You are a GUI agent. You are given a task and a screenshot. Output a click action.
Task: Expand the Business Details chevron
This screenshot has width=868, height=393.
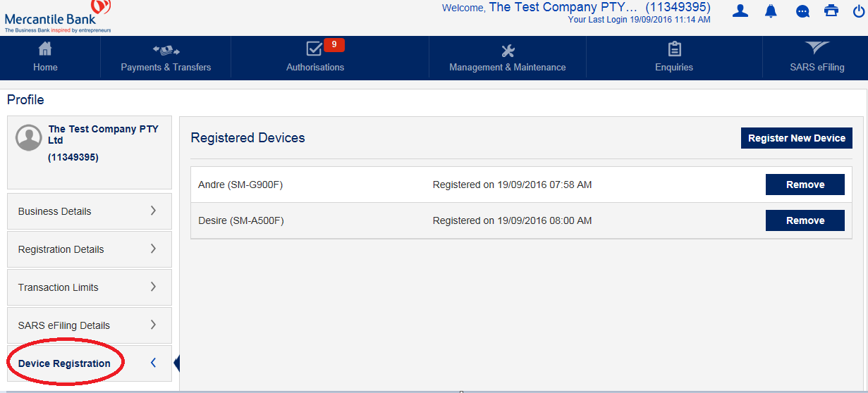[x=153, y=211]
